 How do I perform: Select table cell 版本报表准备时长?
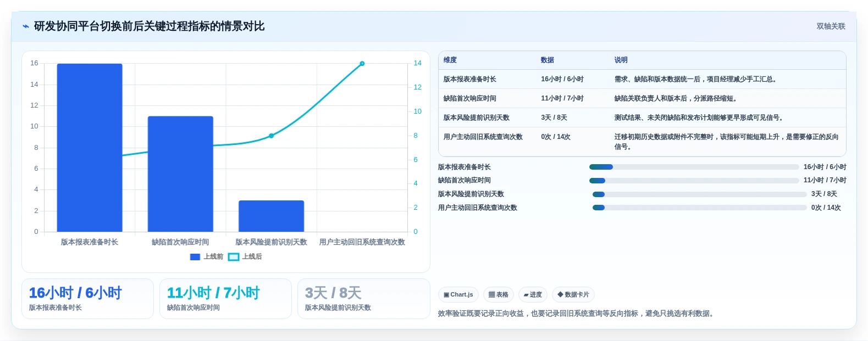tap(470, 80)
